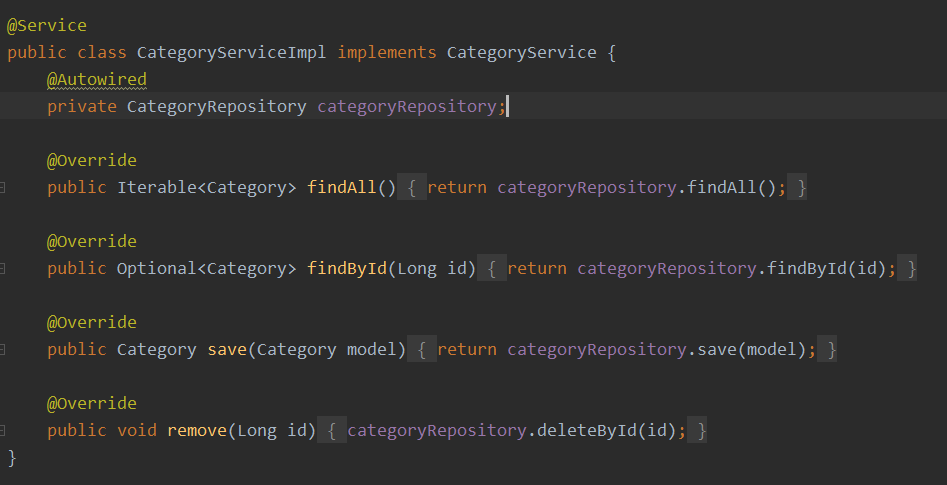Click the folded closing brace of findById method
This screenshot has height=485, width=947.
pos(906,269)
